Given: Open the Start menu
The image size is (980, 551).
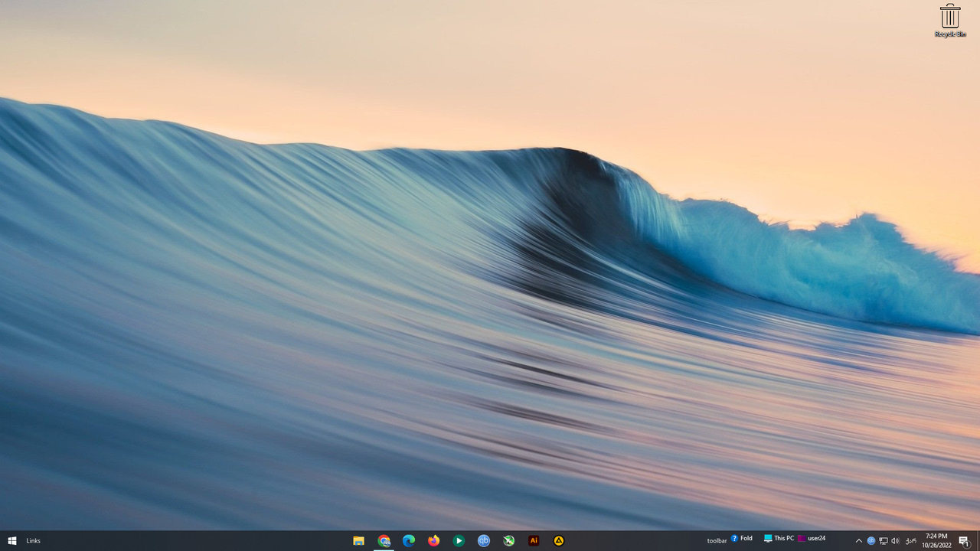Looking at the screenshot, I should tap(11, 540).
